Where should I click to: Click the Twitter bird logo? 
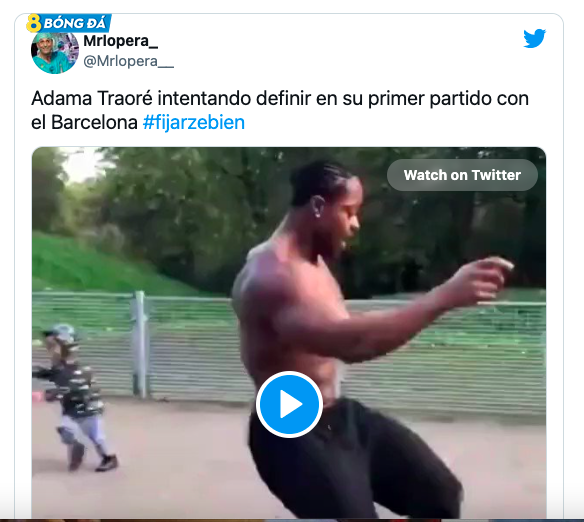(x=534, y=38)
